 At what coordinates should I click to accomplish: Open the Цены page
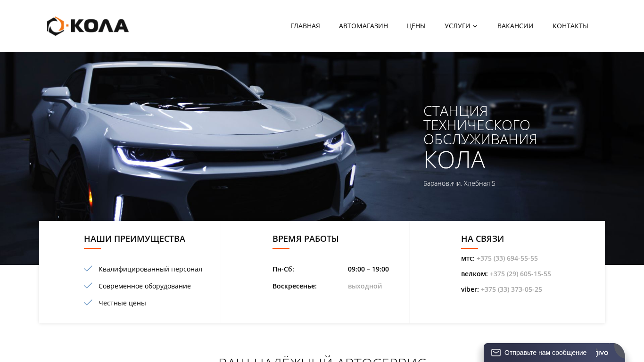click(x=416, y=26)
